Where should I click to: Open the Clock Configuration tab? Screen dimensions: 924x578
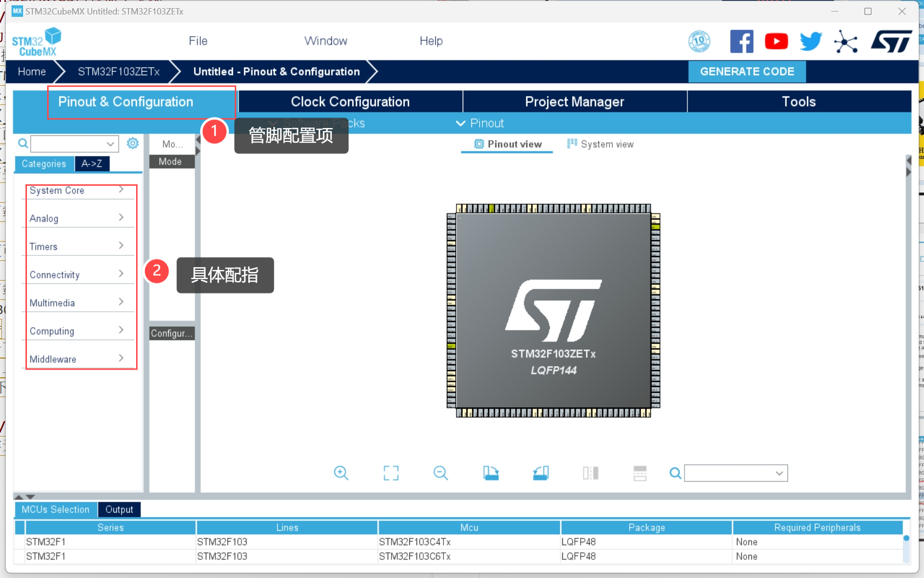(x=350, y=102)
